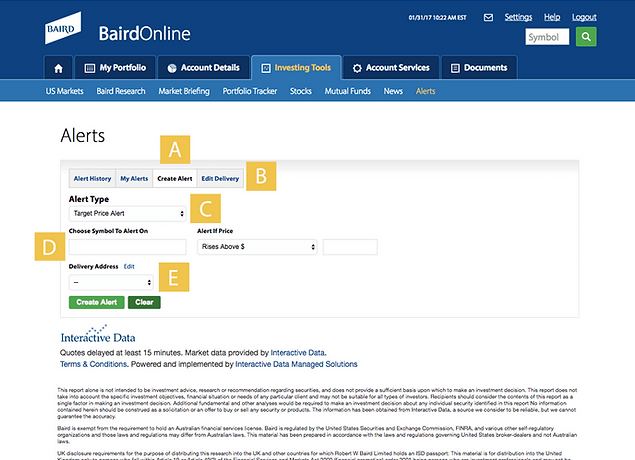Open Stocks submenu
Viewport: 635px width, 460px height.
click(x=300, y=91)
